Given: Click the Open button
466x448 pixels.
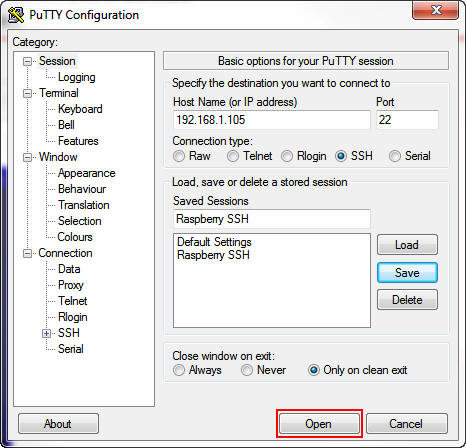Looking at the screenshot, I should point(319,424).
